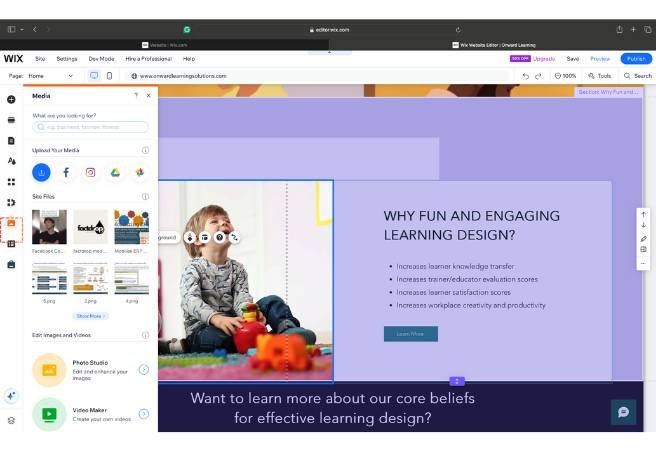The image size is (656, 451).
Task: Open Hire a Professional menu
Action: click(149, 59)
